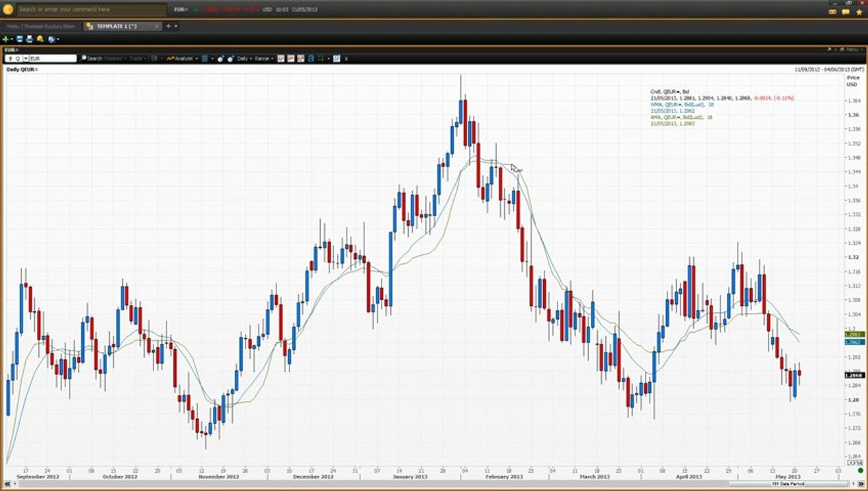
Task: Click the gold star favorites icon
Action: point(858,12)
